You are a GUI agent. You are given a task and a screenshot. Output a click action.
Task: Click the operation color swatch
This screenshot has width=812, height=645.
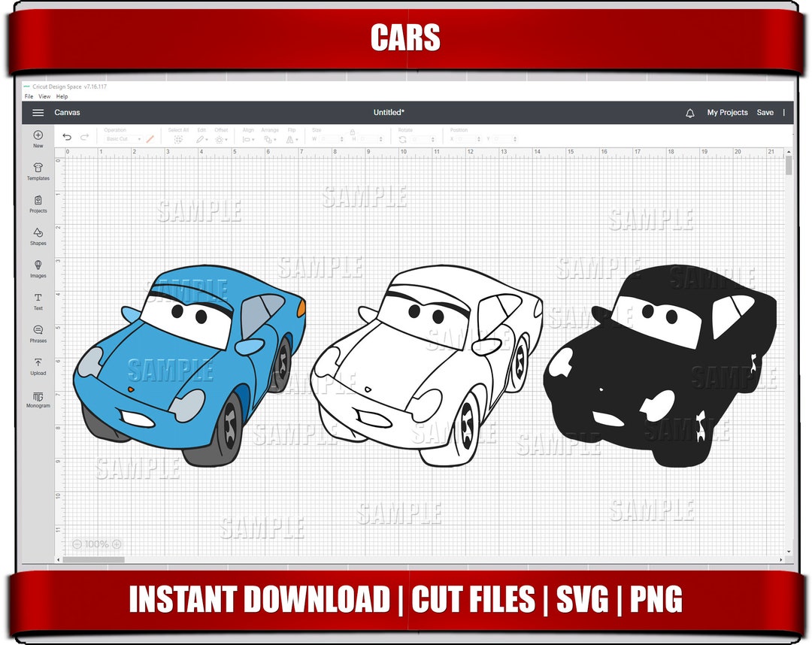(x=150, y=138)
